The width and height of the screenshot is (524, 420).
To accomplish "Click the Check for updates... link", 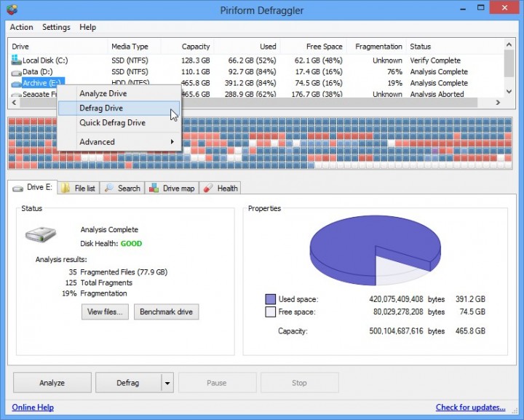I will 471,408.
